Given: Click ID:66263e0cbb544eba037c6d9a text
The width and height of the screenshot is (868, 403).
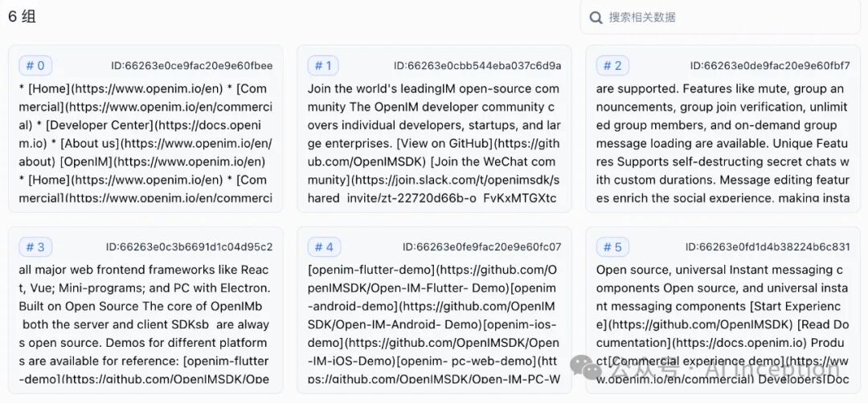Looking at the screenshot, I should pos(477,66).
